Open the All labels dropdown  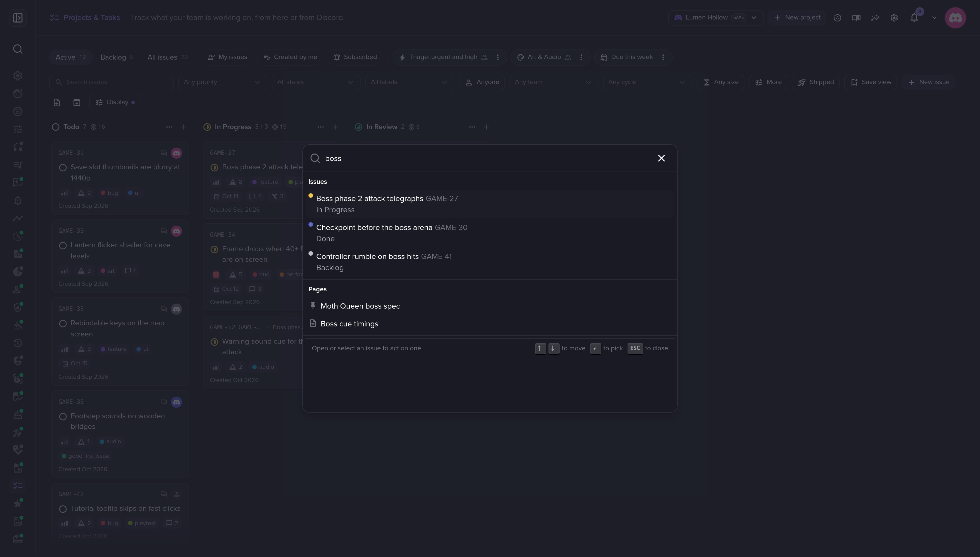click(409, 82)
